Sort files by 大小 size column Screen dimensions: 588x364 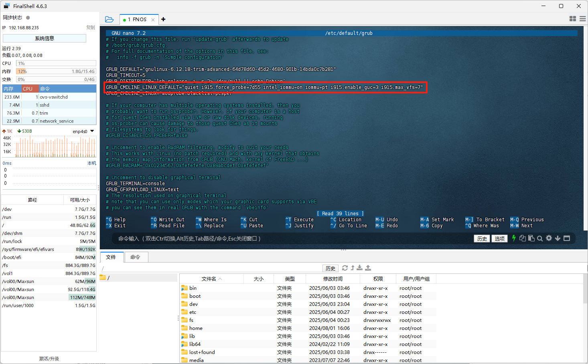pyautogui.click(x=259, y=279)
